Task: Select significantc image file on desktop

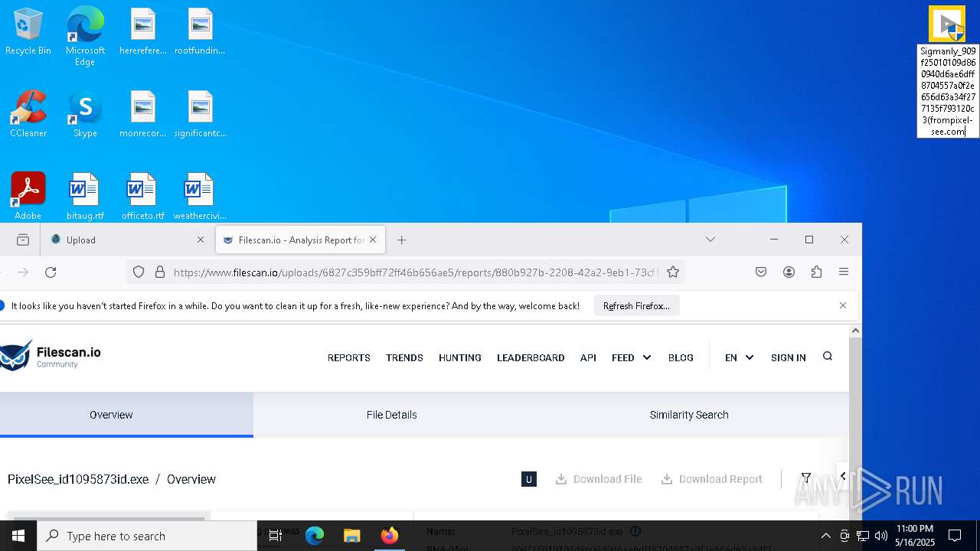Action: pyautogui.click(x=200, y=115)
